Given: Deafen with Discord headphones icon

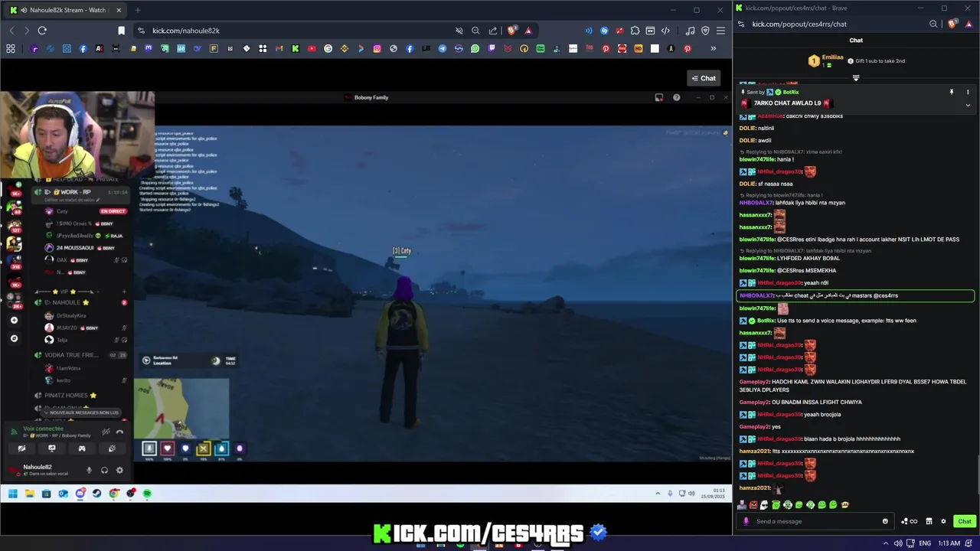Looking at the screenshot, I should click(104, 470).
